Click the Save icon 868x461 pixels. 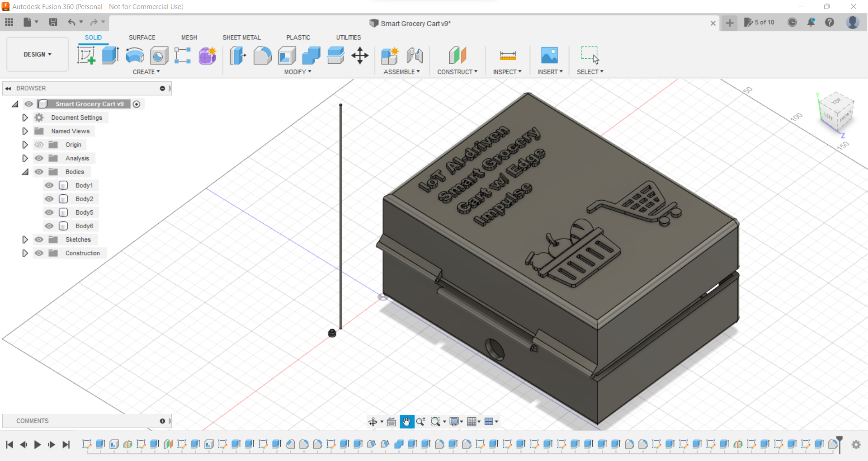point(53,22)
